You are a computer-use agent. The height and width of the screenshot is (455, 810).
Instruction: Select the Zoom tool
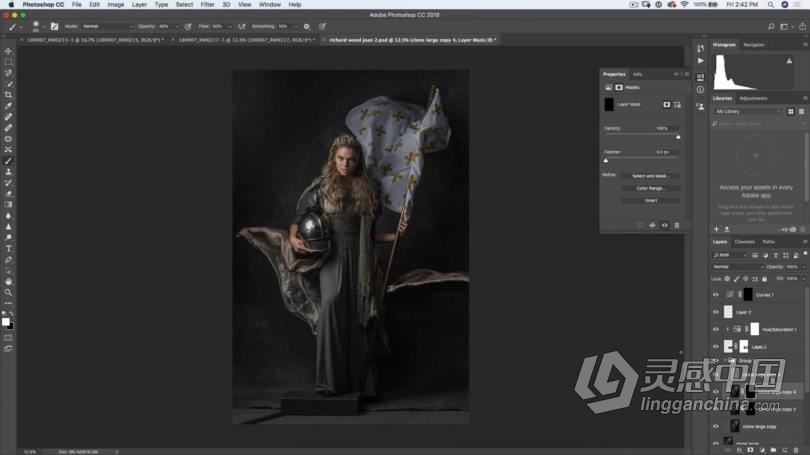8,292
